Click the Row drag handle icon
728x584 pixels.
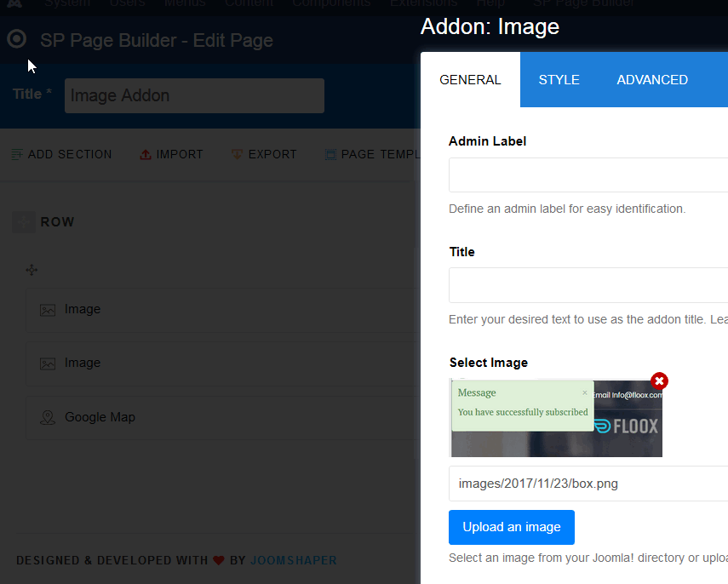(x=24, y=222)
